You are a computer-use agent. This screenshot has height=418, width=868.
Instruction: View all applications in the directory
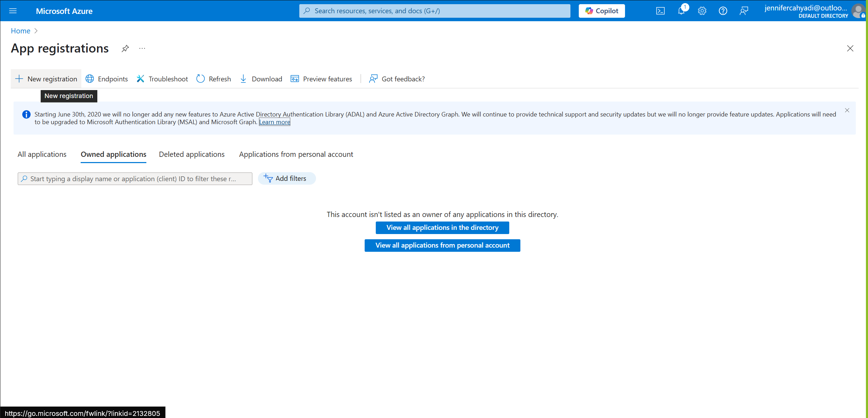click(442, 228)
